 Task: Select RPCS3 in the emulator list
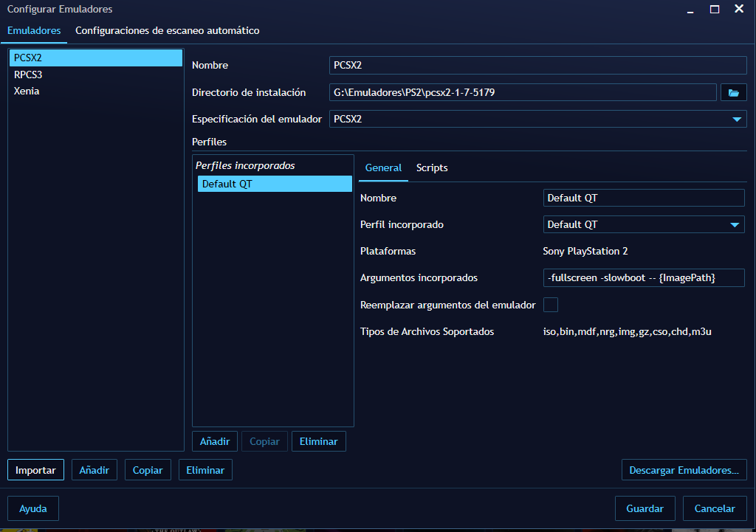tap(28, 75)
